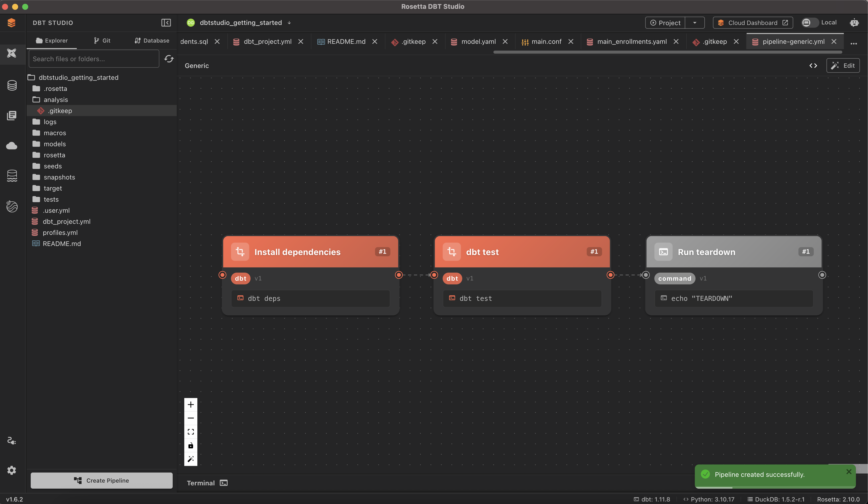Open the Cloud Dashboard link

tap(753, 23)
